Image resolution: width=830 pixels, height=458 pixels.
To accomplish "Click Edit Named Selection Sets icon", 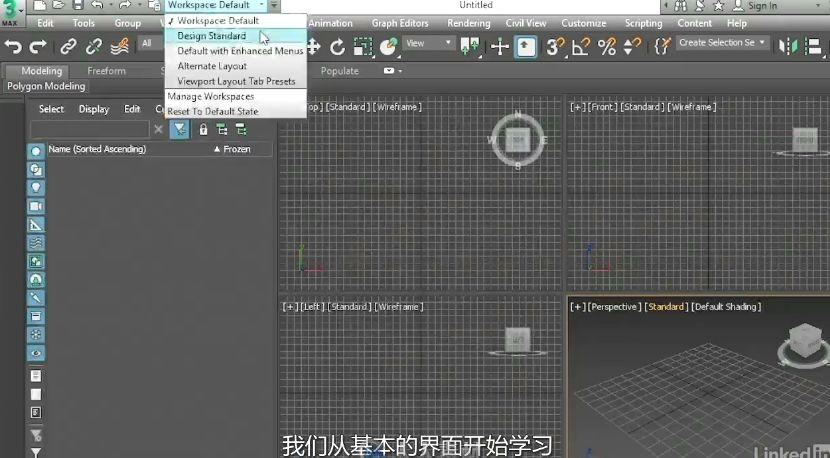I will pos(662,46).
